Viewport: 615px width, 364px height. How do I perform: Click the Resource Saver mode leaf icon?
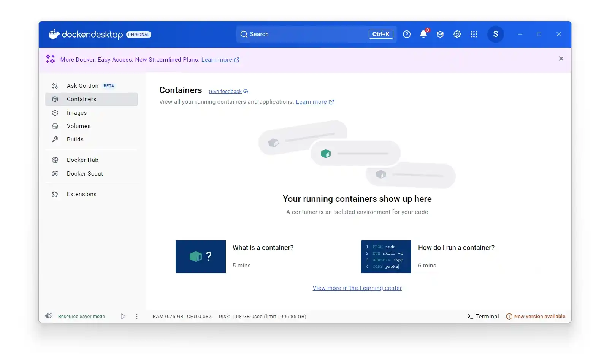pos(49,316)
